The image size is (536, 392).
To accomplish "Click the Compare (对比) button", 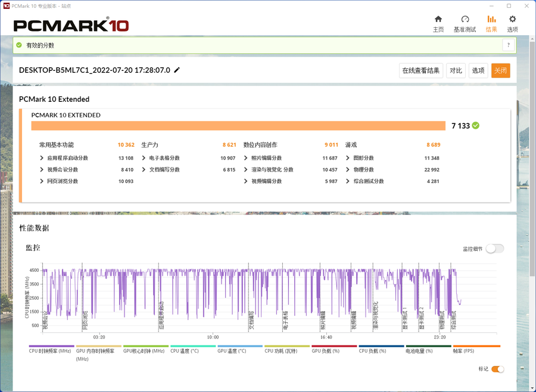I will point(456,71).
